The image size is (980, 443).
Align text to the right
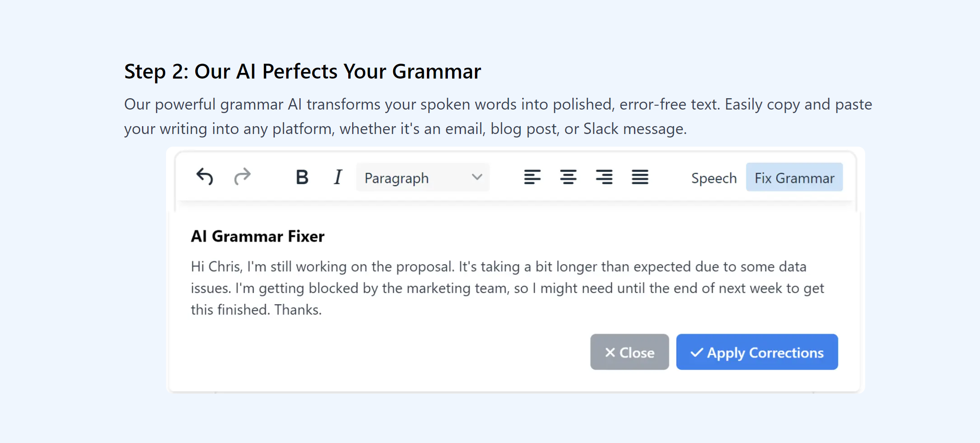coord(604,177)
